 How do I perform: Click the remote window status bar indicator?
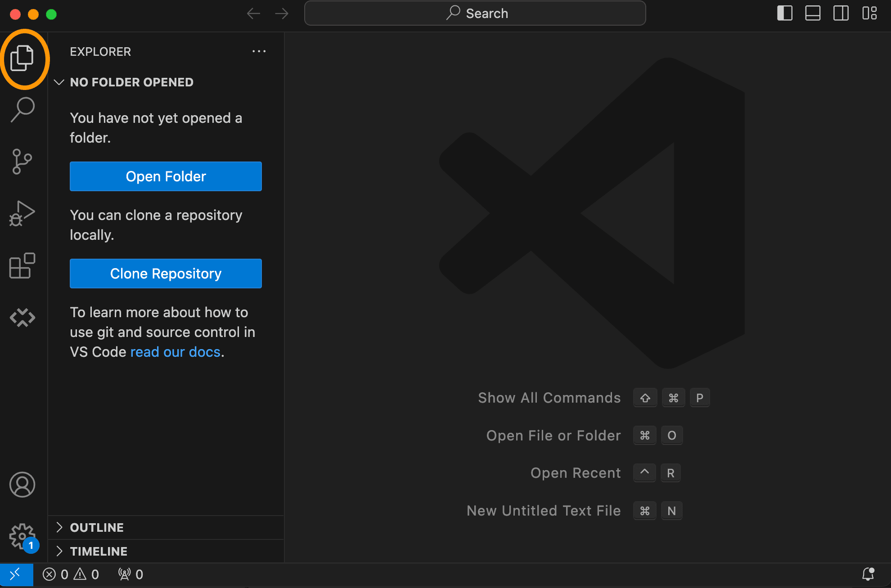(x=16, y=575)
